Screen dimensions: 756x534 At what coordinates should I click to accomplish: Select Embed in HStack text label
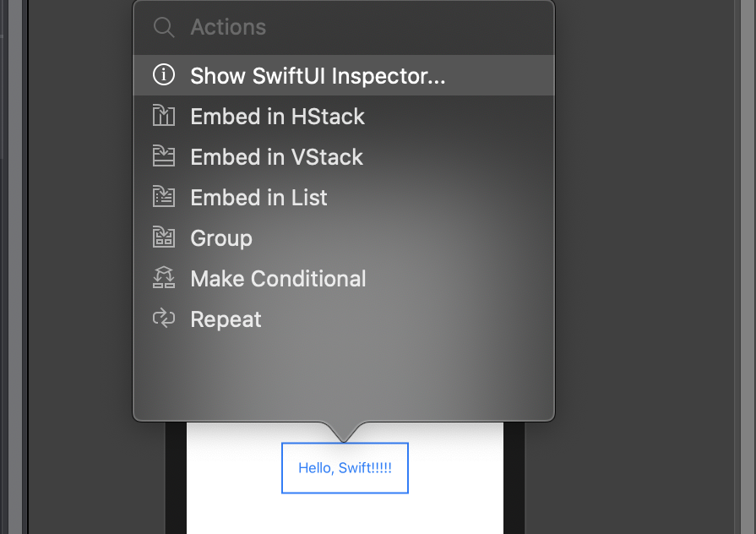tap(277, 117)
